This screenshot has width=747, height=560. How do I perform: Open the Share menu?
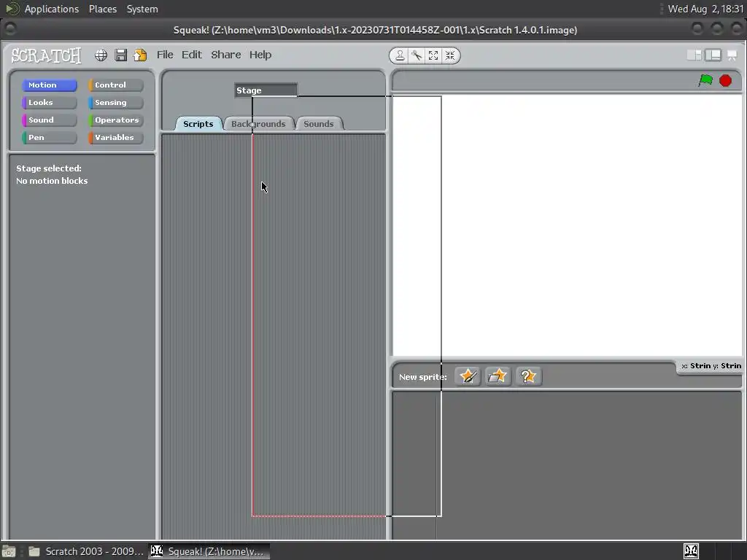pyautogui.click(x=226, y=55)
